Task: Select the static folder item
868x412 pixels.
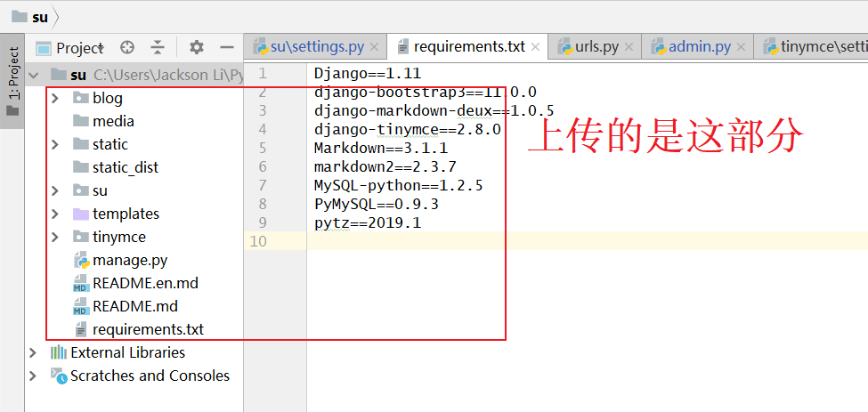Action: [x=110, y=144]
